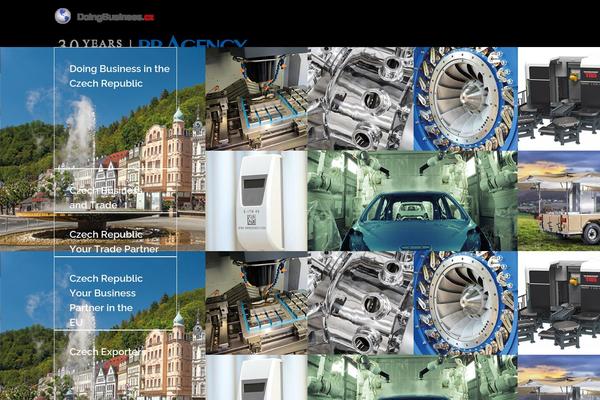
Task: Click the fully visible white wall device photo
Action: coord(256,201)
